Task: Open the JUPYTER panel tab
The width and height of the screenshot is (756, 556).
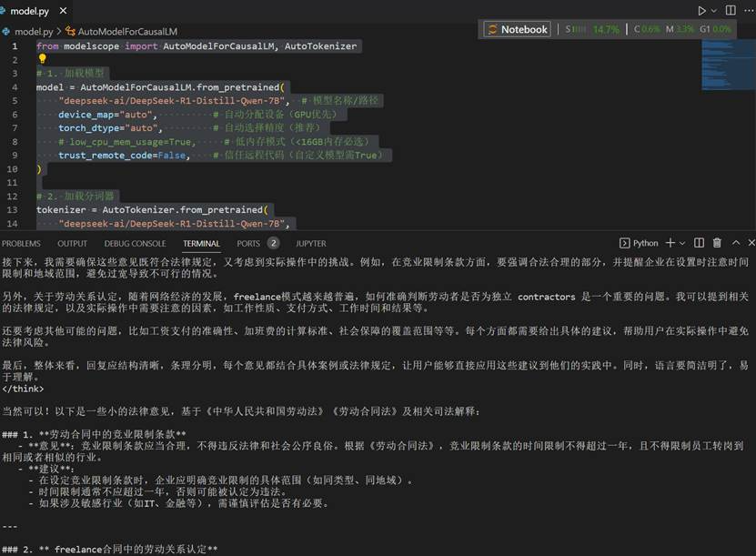Action: [311, 244]
